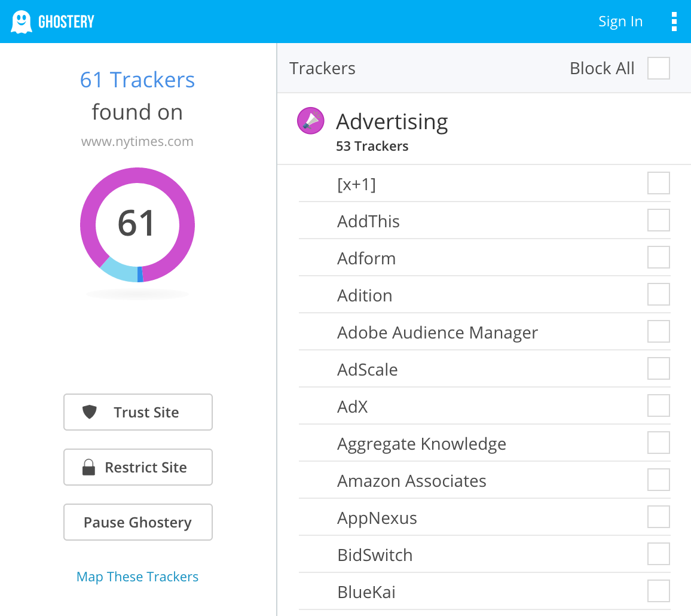Block the BidSwitch tracker
Viewport: 691px width, 616px height.
click(x=658, y=553)
